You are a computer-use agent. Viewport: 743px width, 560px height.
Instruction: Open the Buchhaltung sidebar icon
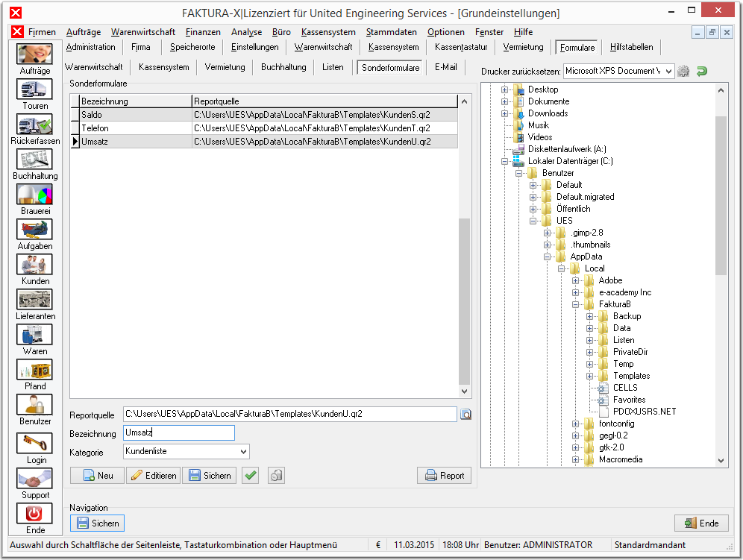[x=34, y=159]
